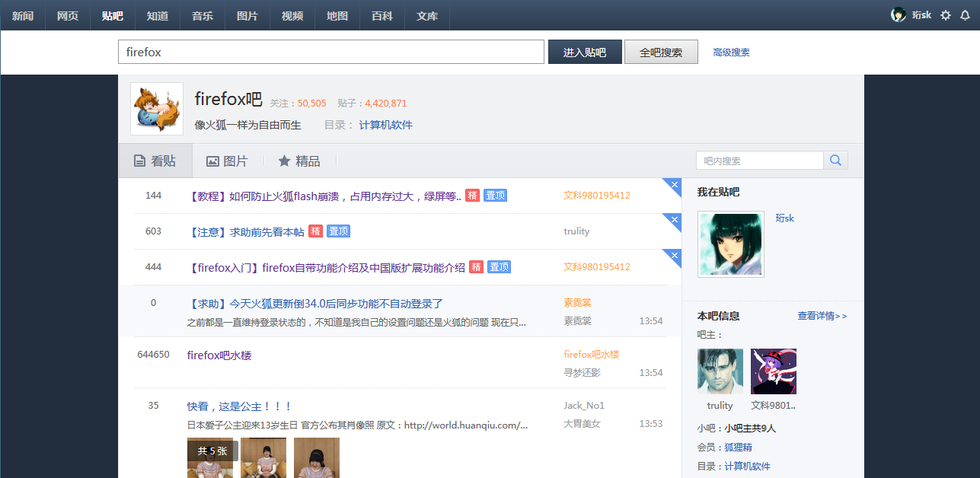The width and height of the screenshot is (980, 478).
Task: Click the follower count 50,505
Action: click(312, 104)
